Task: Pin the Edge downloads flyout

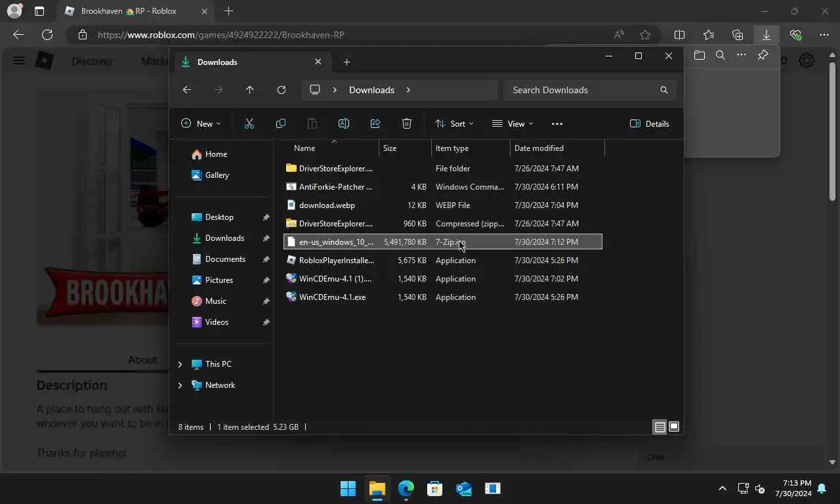Action: click(763, 56)
